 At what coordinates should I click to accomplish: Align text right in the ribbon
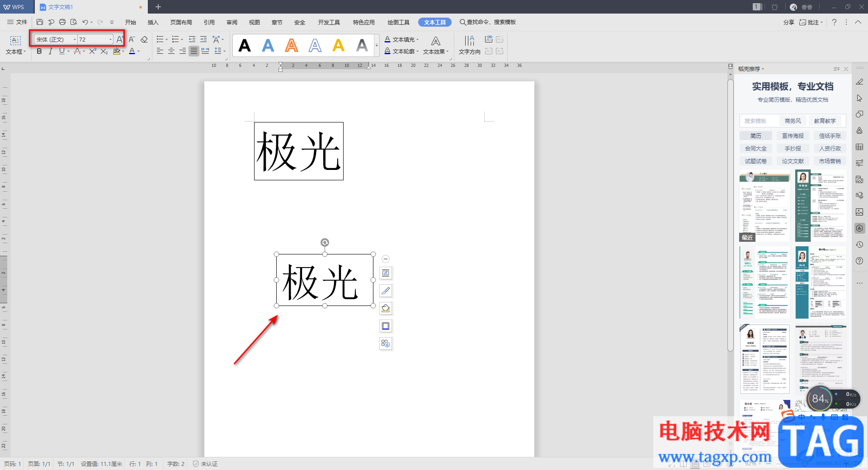click(183, 51)
